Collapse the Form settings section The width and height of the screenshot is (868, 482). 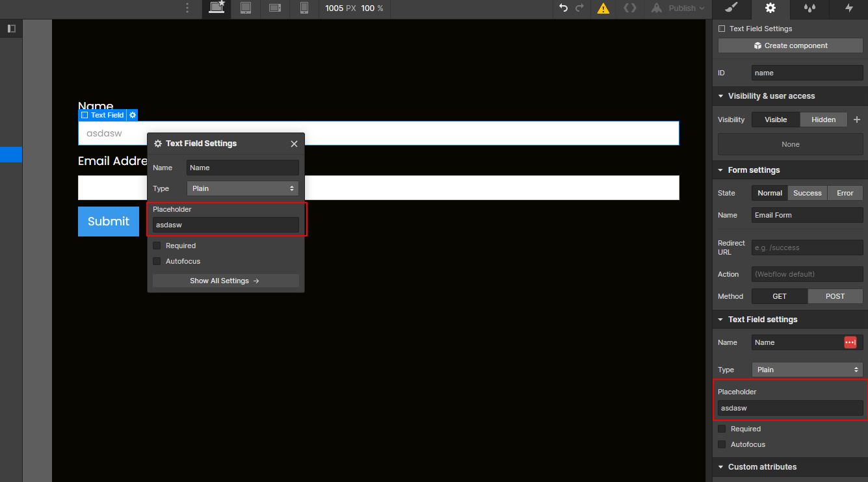[x=720, y=170]
